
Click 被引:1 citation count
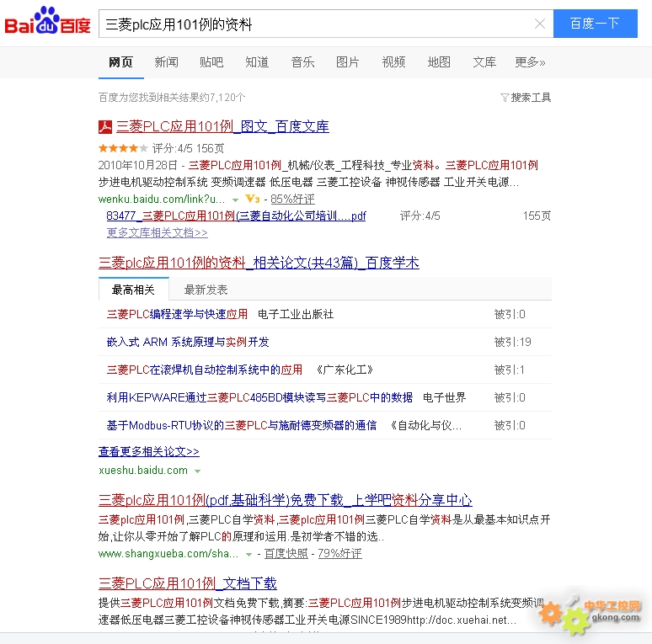click(x=510, y=370)
